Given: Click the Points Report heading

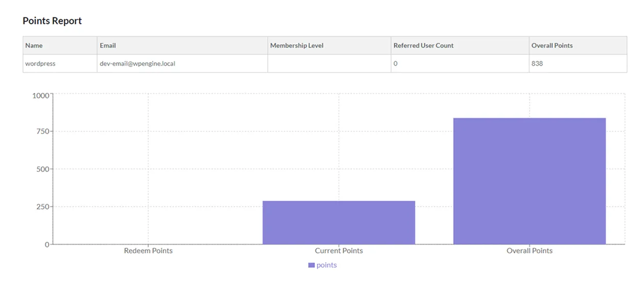Looking at the screenshot, I should (x=52, y=21).
